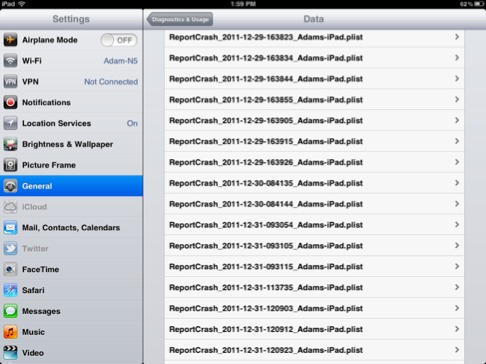Tap the General gear icon
The image size is (486, 364).
click(10, 186)
